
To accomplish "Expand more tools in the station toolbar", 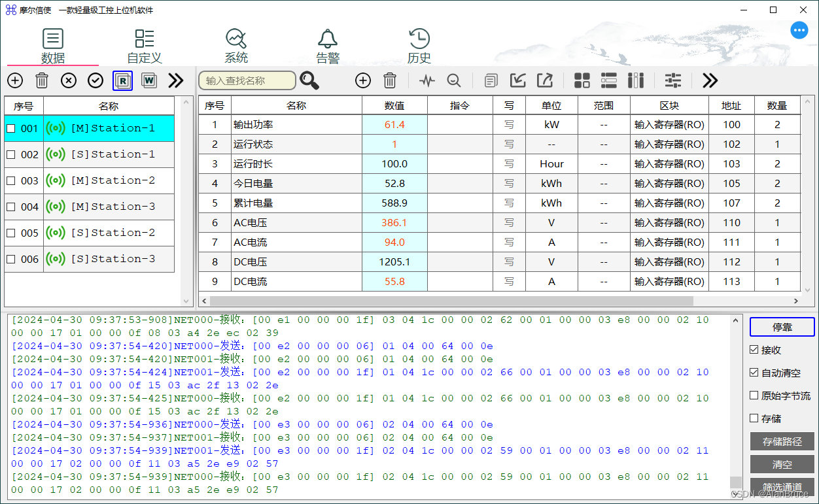I will point(176,80).
